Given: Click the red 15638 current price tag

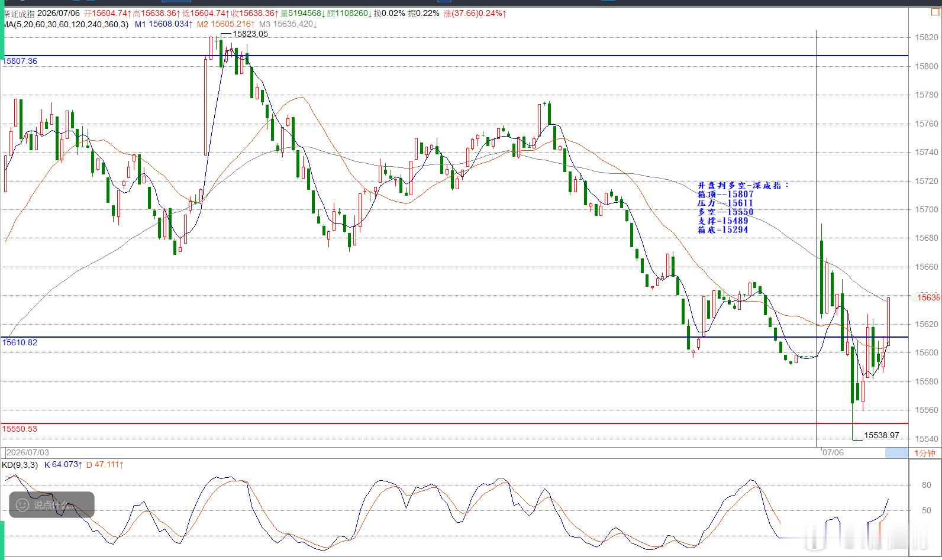Looking at the screenshot, I should point(928,297).
